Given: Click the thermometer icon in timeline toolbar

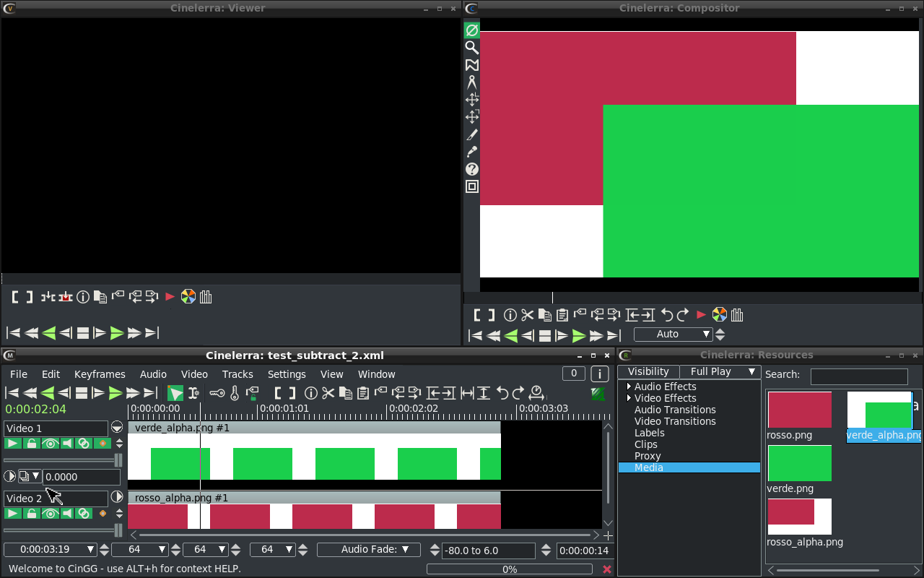Looking at the screenshot, I should click(x=235, y=393).
